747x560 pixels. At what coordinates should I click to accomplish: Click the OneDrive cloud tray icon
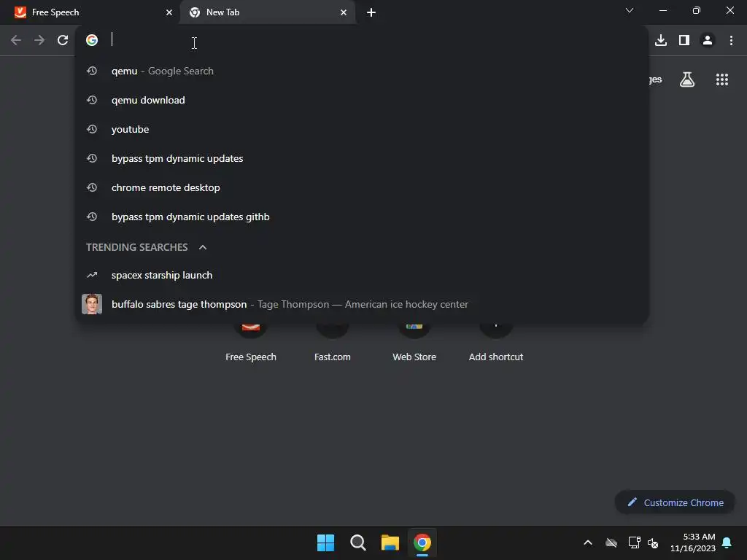[611, 542]
